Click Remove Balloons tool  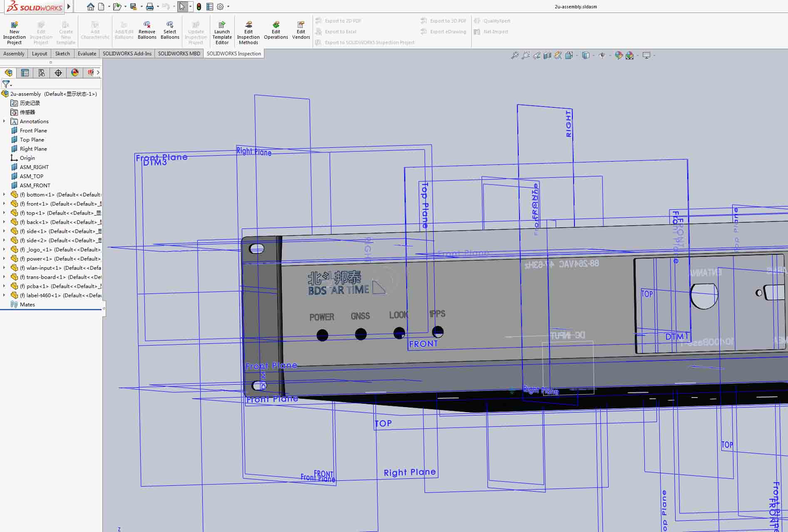coord(147,30)
